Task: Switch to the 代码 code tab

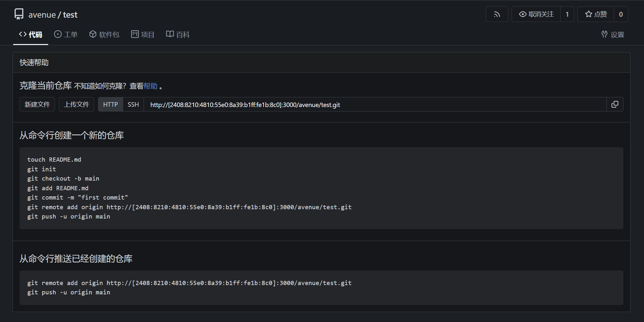Action: pos(31,35)
